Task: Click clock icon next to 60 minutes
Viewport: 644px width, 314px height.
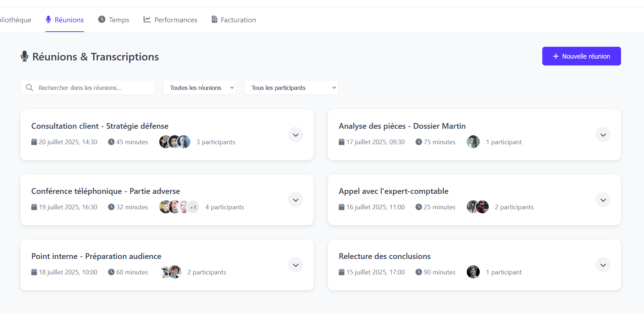Action: tap(111, 272)
